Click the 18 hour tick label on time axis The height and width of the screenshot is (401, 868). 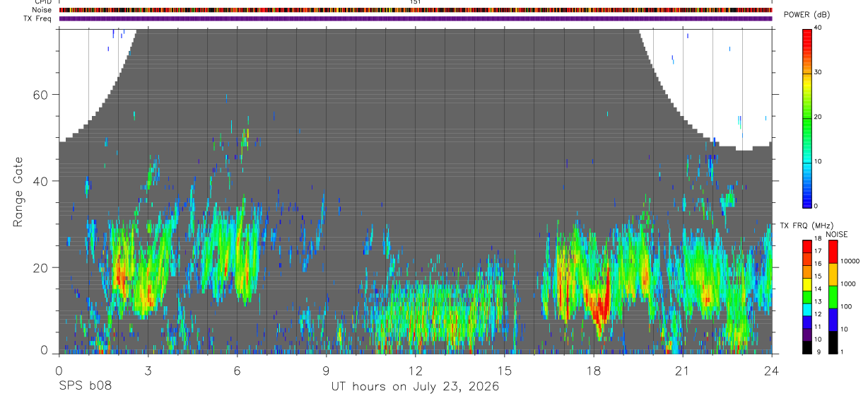(x=594, y=370)
